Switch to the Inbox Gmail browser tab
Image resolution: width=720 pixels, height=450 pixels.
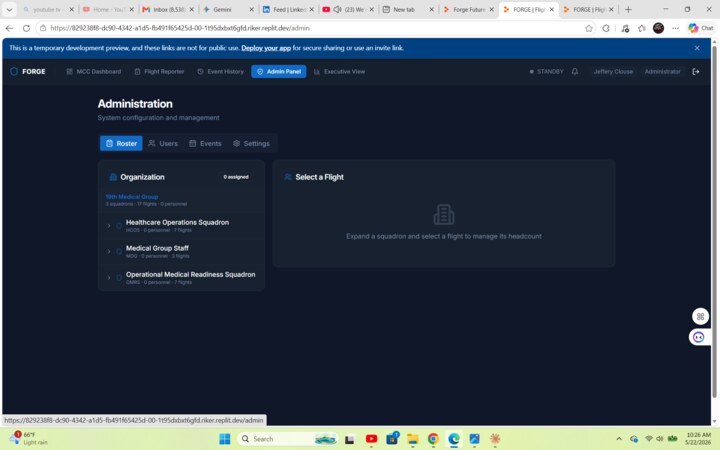[169, 9]
